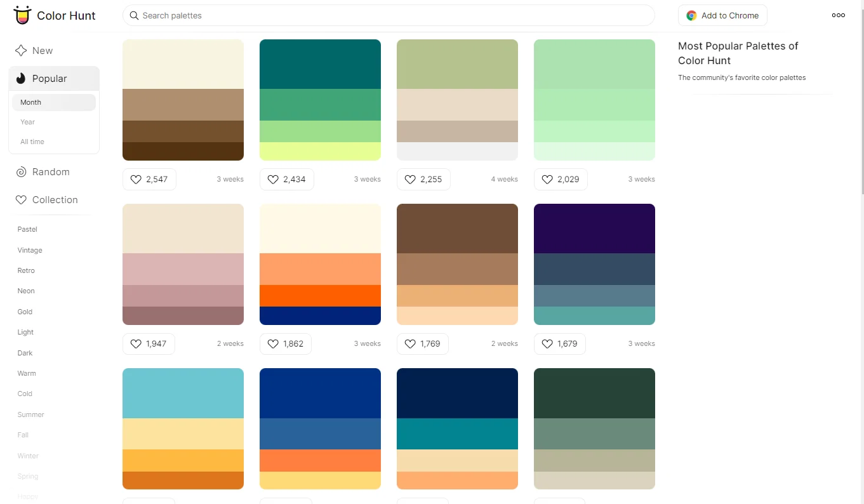Click the Chrome icon in Add to Chrome

(691, 15)
